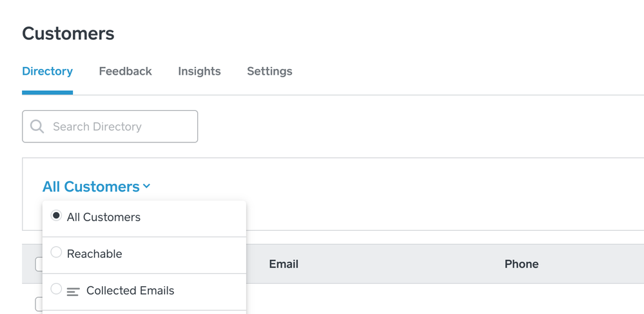The height and width of the screenshot is (314, 644).
Task: Tick the first row checkbox below header
Action: coord(39,304)
